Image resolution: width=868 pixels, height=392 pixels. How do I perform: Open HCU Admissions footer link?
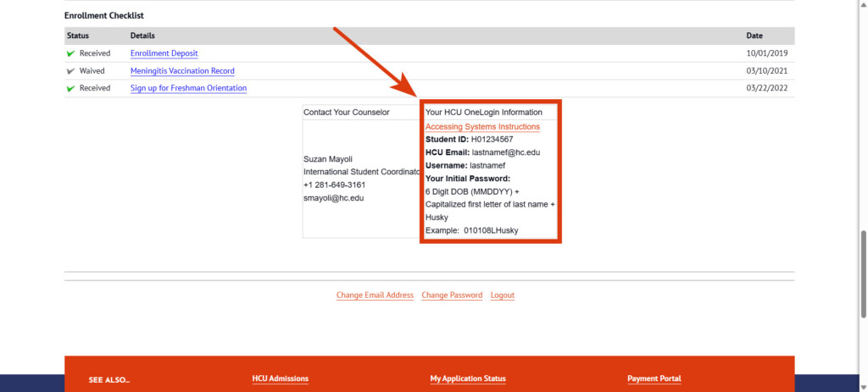tap(280, 378)
